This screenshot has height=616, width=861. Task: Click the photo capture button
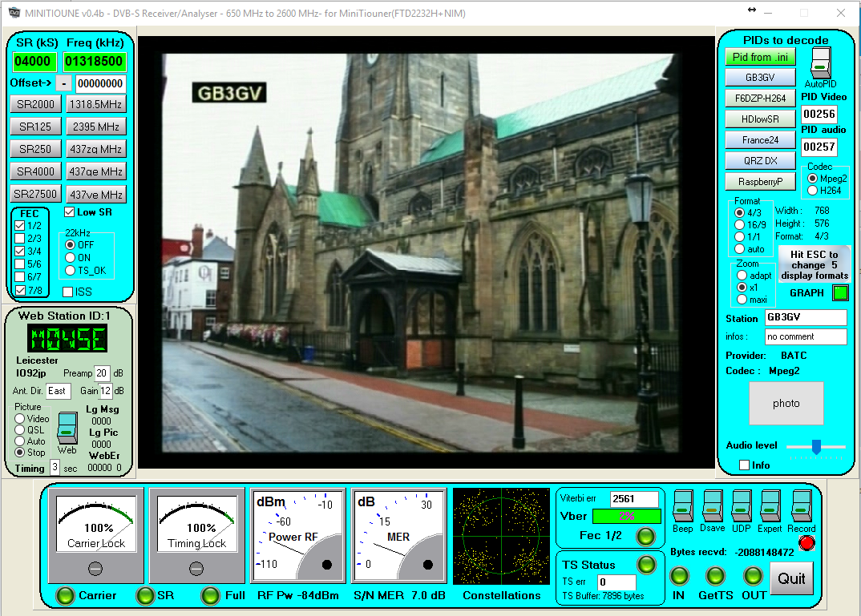786,403
